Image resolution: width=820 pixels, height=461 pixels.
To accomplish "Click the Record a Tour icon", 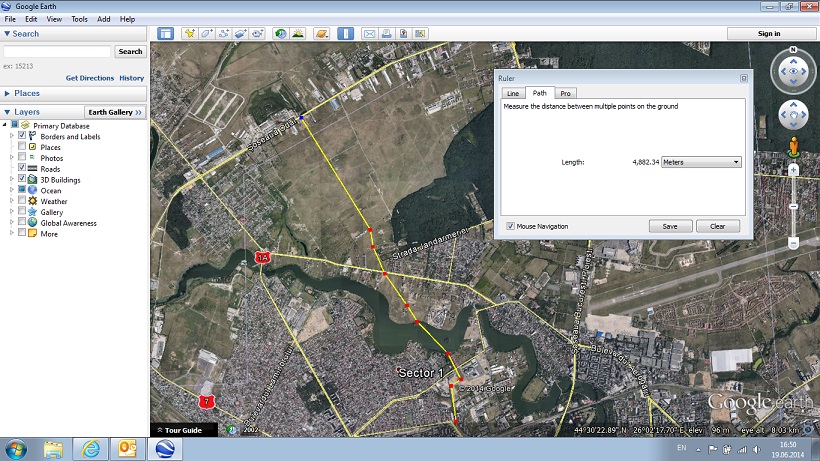I will point(257,33).
